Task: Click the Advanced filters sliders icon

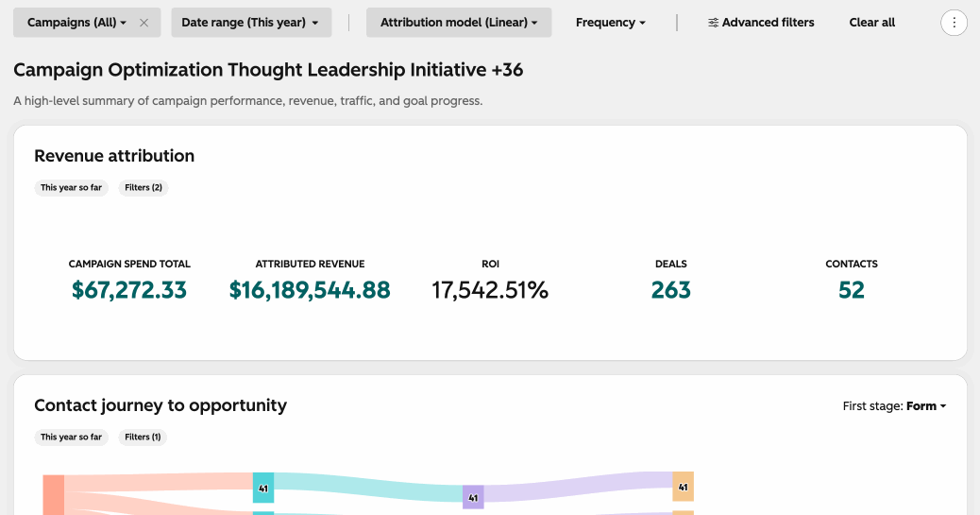Action: (713, 23)
